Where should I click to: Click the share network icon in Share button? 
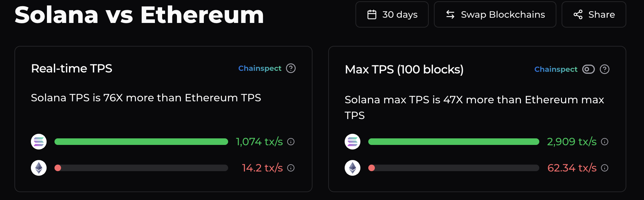click(x=577, y=14)
